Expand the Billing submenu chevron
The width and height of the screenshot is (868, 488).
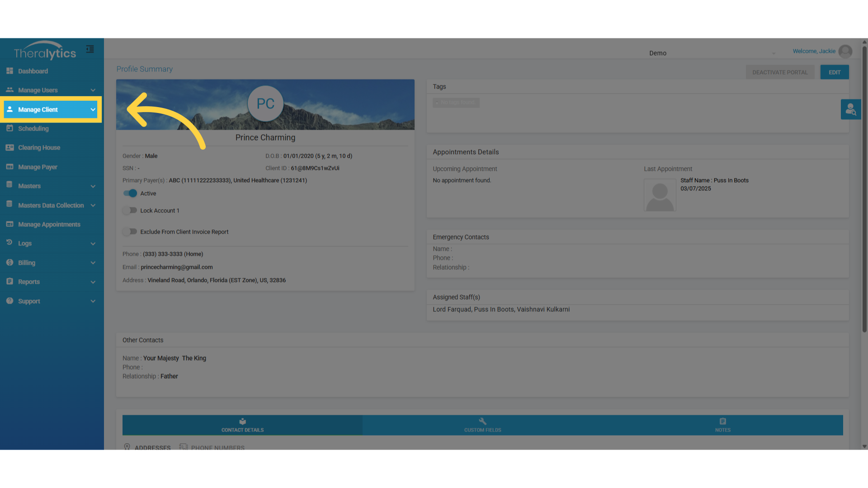click(93, 263)
